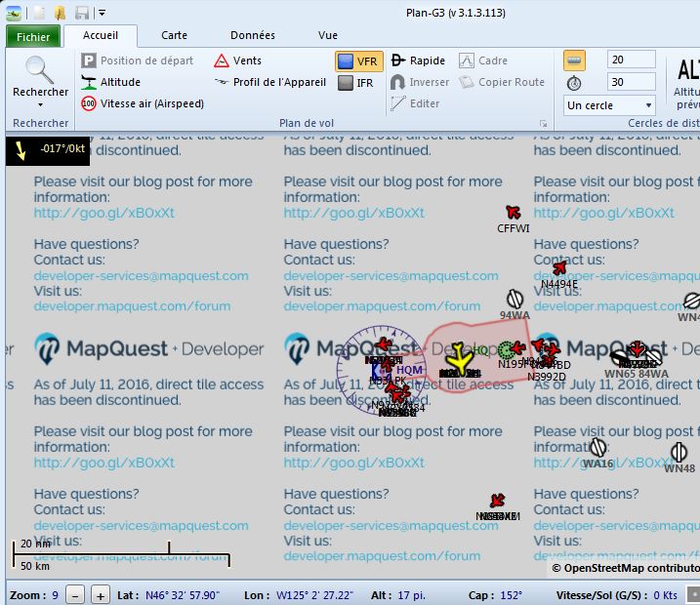The width and height of the screenshot is (700, 605).
Task: Expand the Plan de vol group launcher
Action: click(x=543, y=123)
